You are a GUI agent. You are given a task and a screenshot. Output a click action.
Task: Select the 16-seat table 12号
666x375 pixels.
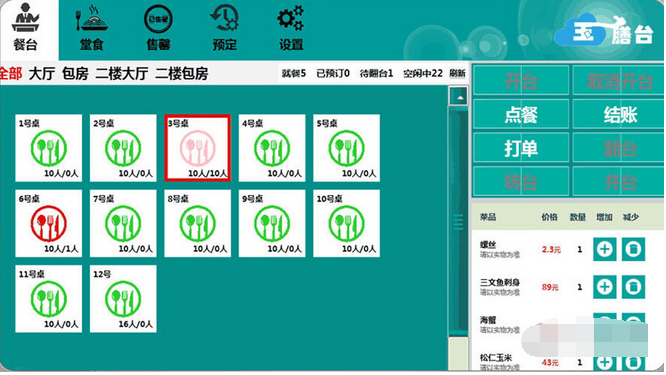(123, 299)
